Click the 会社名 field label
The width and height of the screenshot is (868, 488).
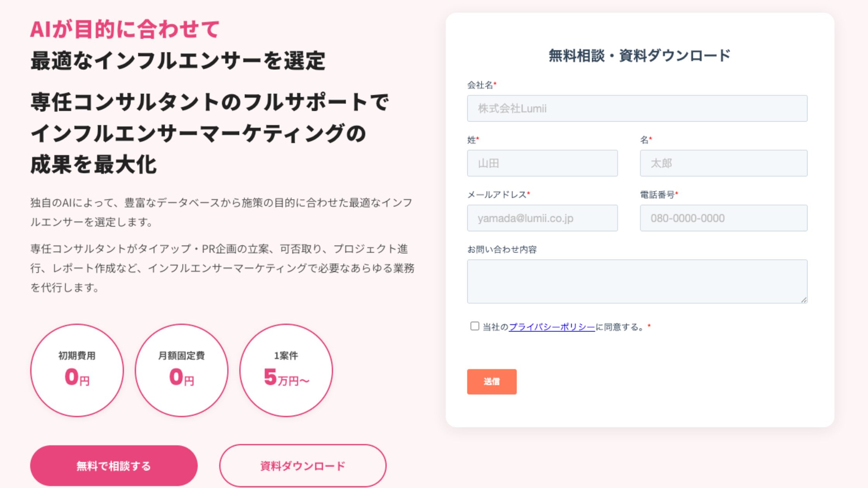(482, 85)
